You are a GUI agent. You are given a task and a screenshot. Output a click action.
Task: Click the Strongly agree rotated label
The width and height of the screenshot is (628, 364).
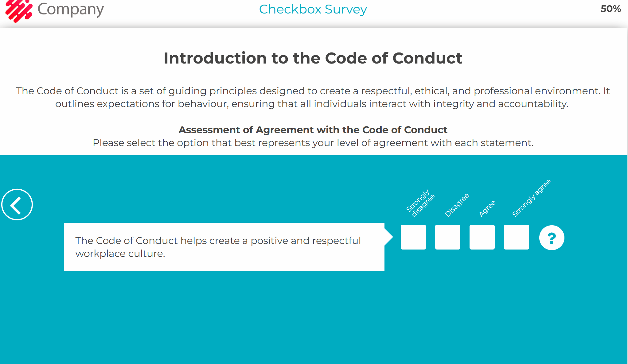click(x=531, y=198)
